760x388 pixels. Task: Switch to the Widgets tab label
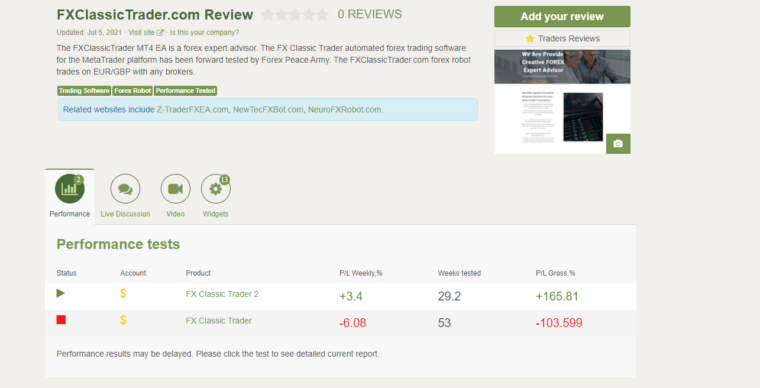tap(216, 214)
